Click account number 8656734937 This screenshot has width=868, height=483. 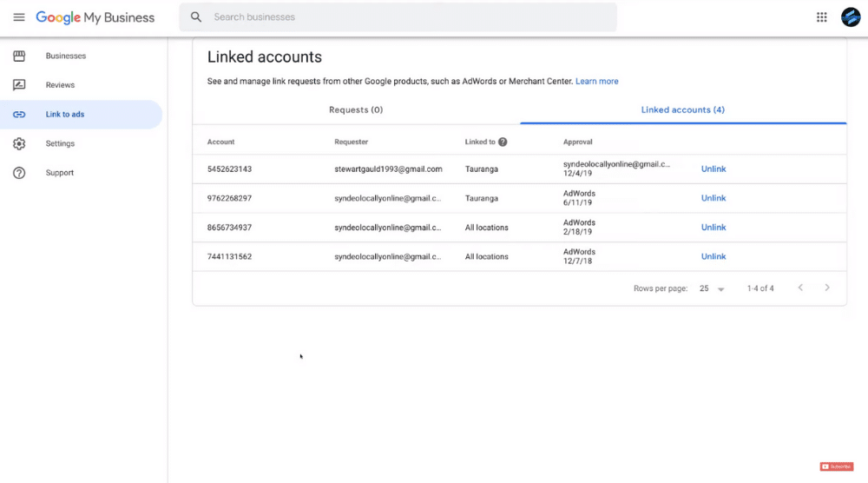(229, 227)
